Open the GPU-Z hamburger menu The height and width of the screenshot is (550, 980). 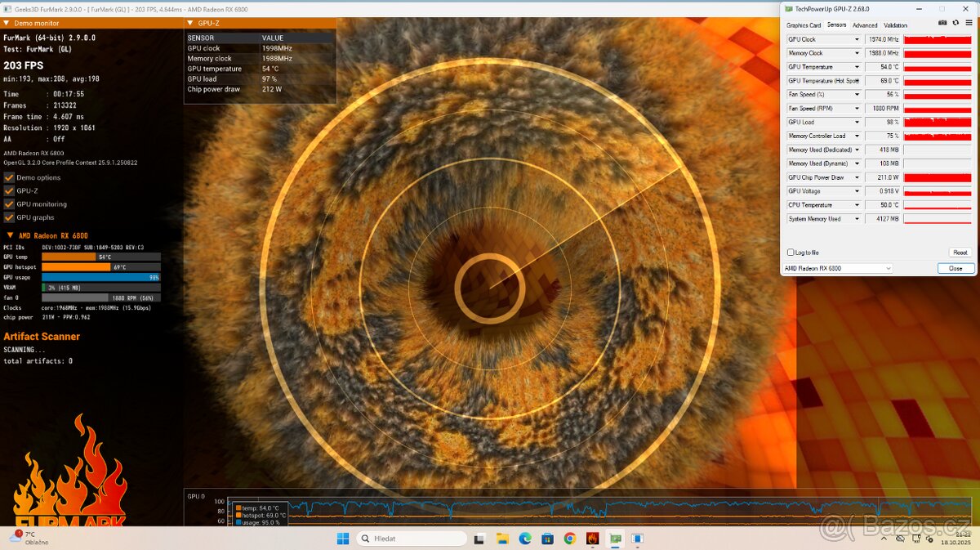coord(969,25)
